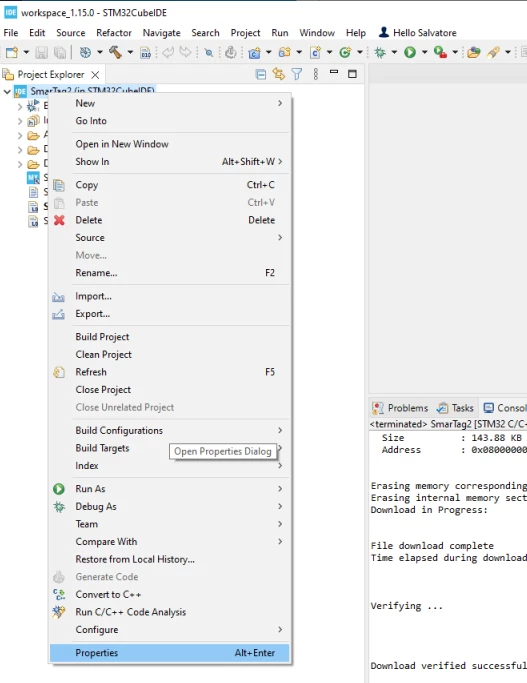Open the Navigate menu in menu bar

[162, 33]
